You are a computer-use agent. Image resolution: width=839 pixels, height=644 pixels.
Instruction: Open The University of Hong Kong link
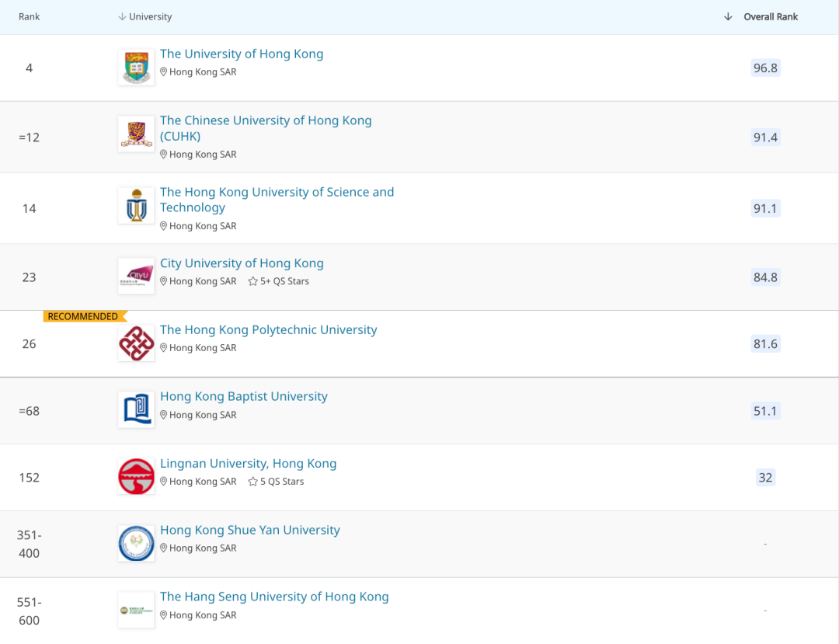pyautogui.click(x=242, y=54)
